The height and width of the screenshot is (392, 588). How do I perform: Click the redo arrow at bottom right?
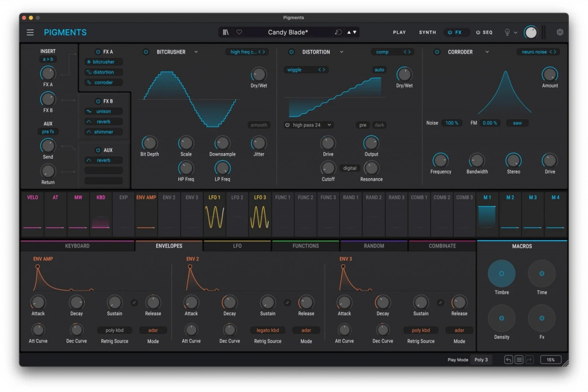tap(529, 359)
